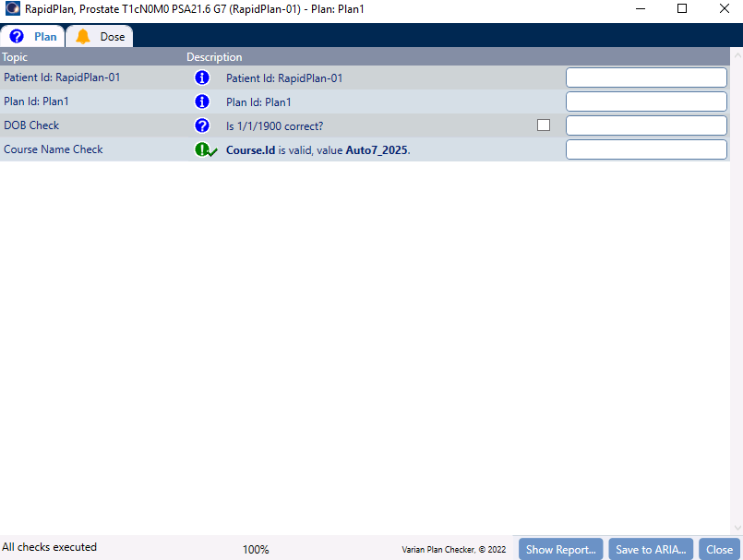Image resolution: width=743 pixels, height=560 pixels.
Task: Click the scrollbar down arrow
Action: (737, 528)
